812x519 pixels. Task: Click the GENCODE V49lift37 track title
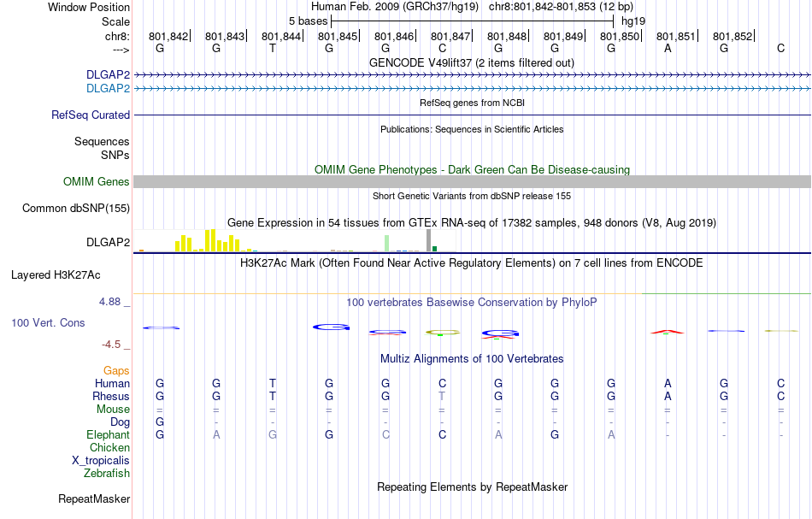[x=472, y=62]
